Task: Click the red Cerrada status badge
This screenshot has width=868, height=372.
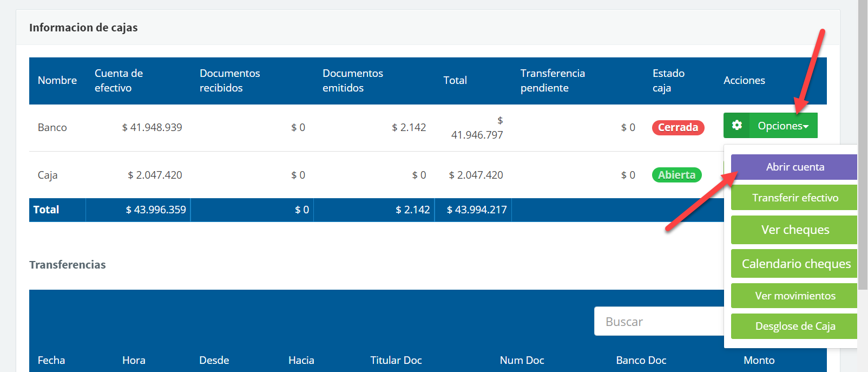Action: [678, 128]
